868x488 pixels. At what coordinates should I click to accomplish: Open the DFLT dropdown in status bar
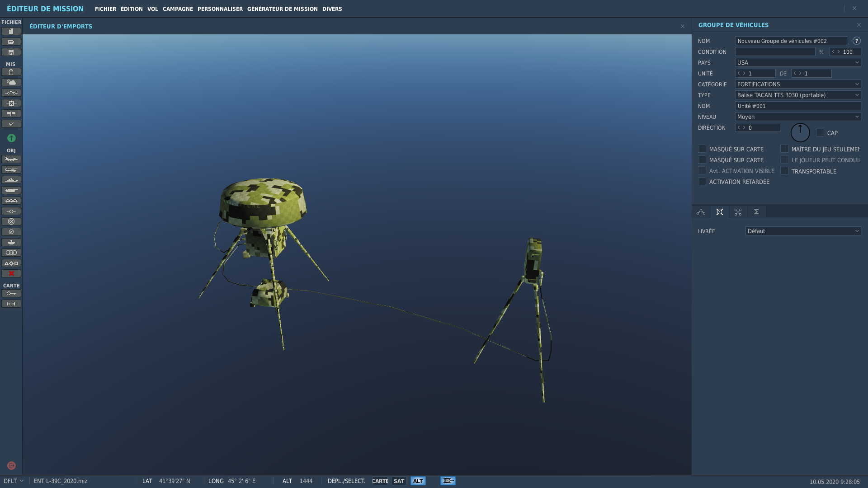click(14, 481)
